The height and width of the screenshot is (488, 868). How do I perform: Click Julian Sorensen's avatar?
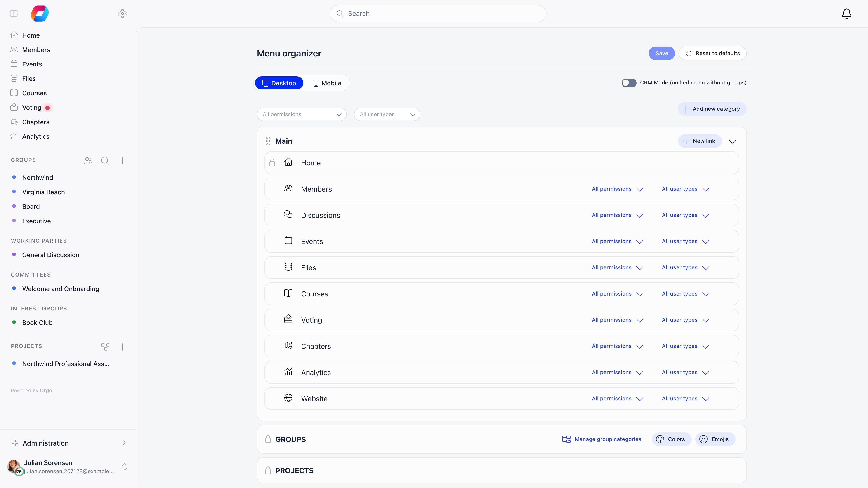pyautogui.click(x=14, y=467)
